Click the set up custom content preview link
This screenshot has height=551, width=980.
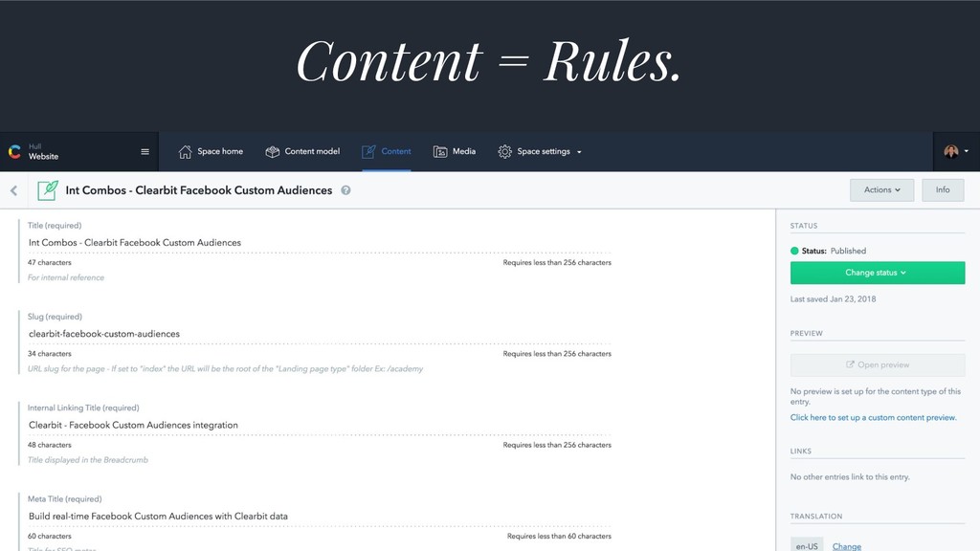[x=873, y=417]
